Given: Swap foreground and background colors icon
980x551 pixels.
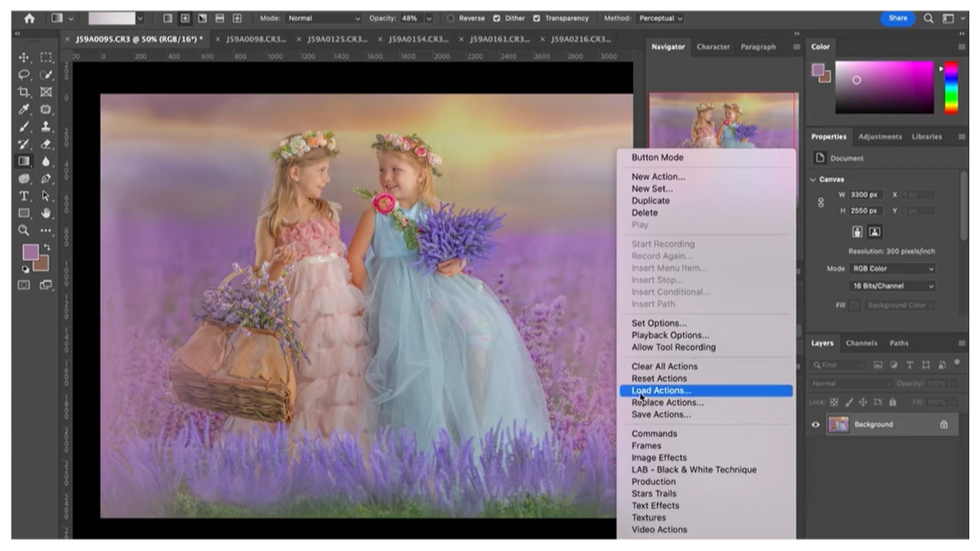Looking at the screenshot, I should click(47, 246).
